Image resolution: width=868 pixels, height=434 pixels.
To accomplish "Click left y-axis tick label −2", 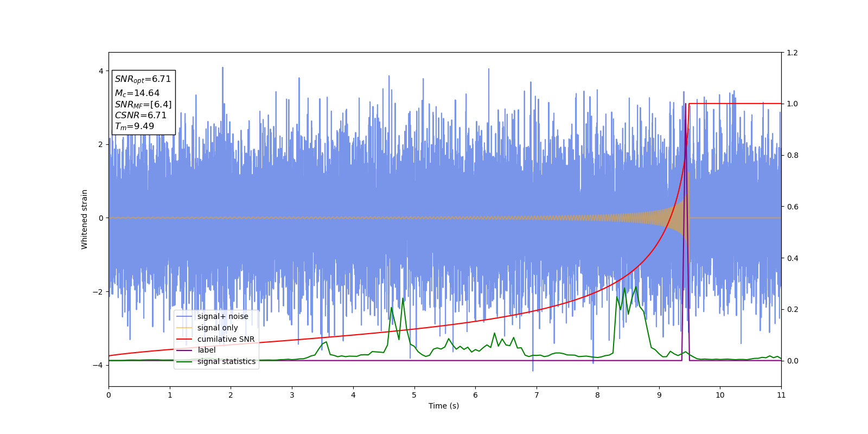I will pos(98,292).
